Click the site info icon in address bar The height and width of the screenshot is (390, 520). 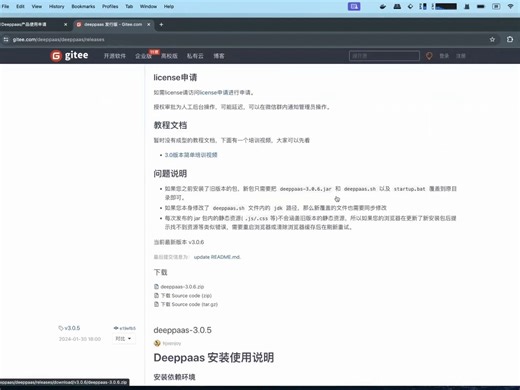pos(6,39)
